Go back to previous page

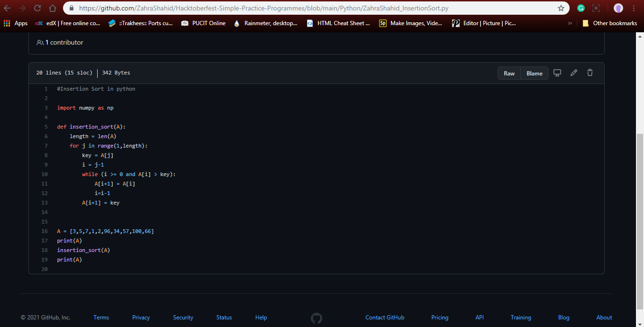pyautogui.click(x=7, y=8)
